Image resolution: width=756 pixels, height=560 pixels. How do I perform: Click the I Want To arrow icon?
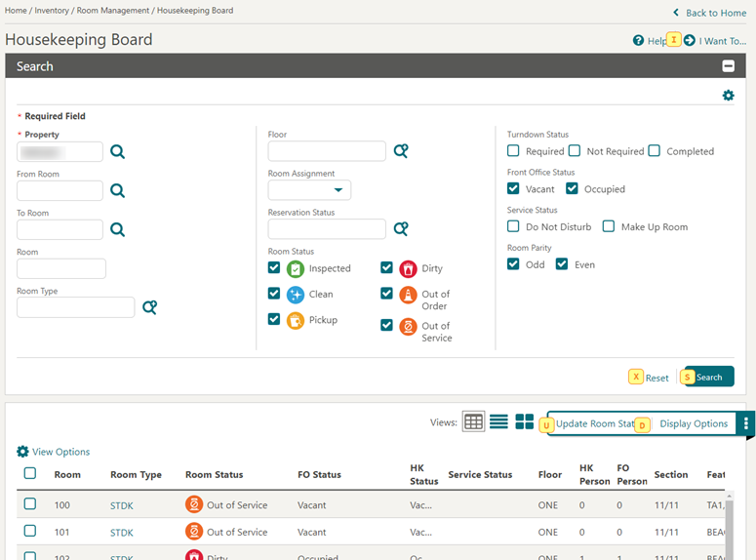[690, 41]
